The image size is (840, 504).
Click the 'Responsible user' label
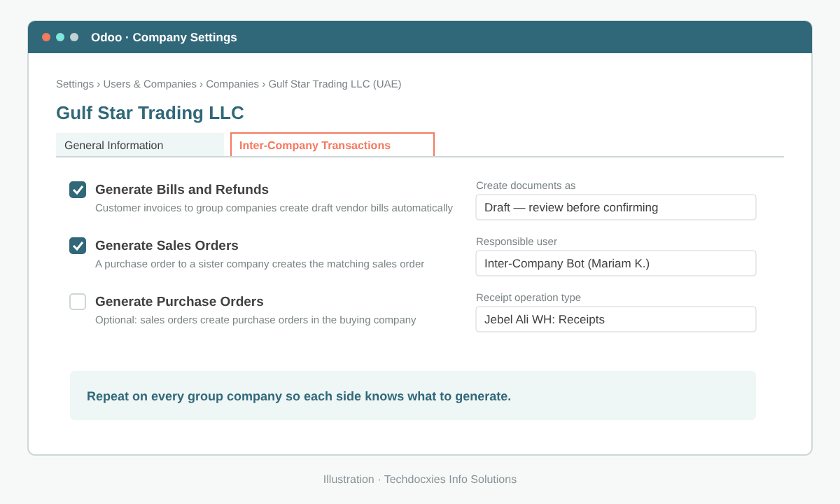click(x=517, y=241)
